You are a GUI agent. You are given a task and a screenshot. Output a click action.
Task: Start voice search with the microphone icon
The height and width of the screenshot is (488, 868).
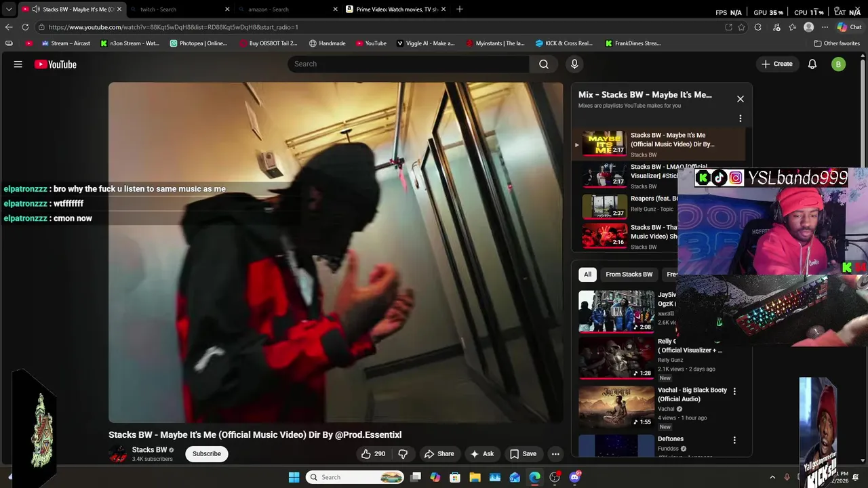click(x=574, y=64)
